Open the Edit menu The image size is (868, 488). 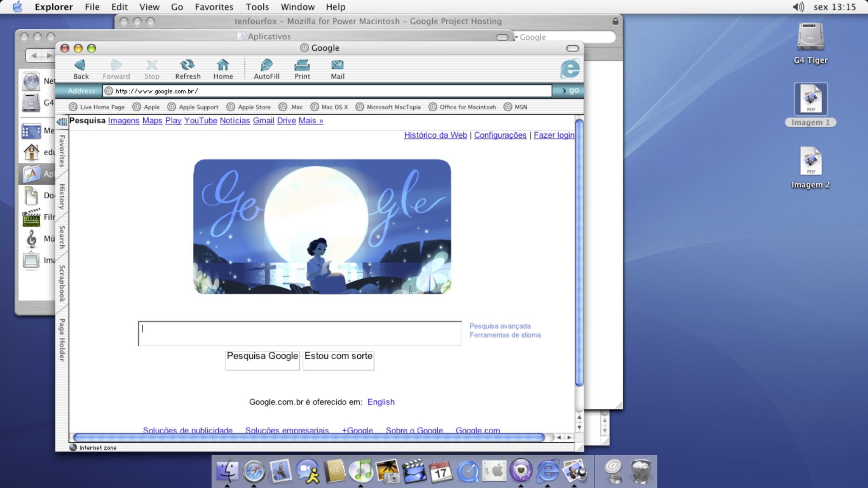pyautogui.click(x=120, y=7)
